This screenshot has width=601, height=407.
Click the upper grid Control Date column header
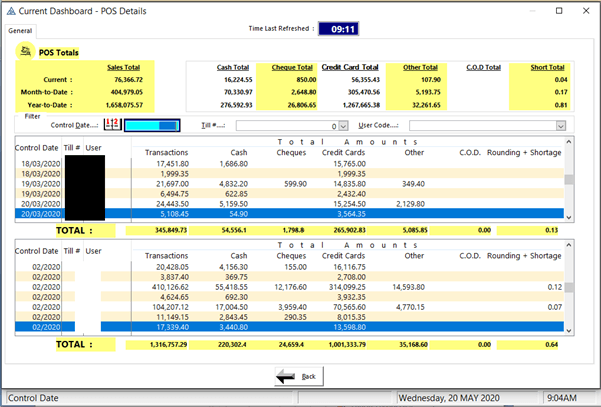[36, 148]
